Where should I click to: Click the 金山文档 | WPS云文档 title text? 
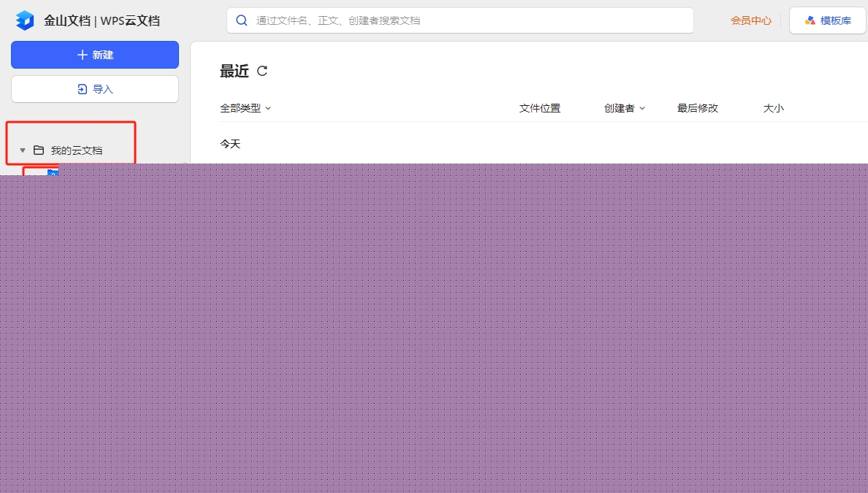[102, 20]
